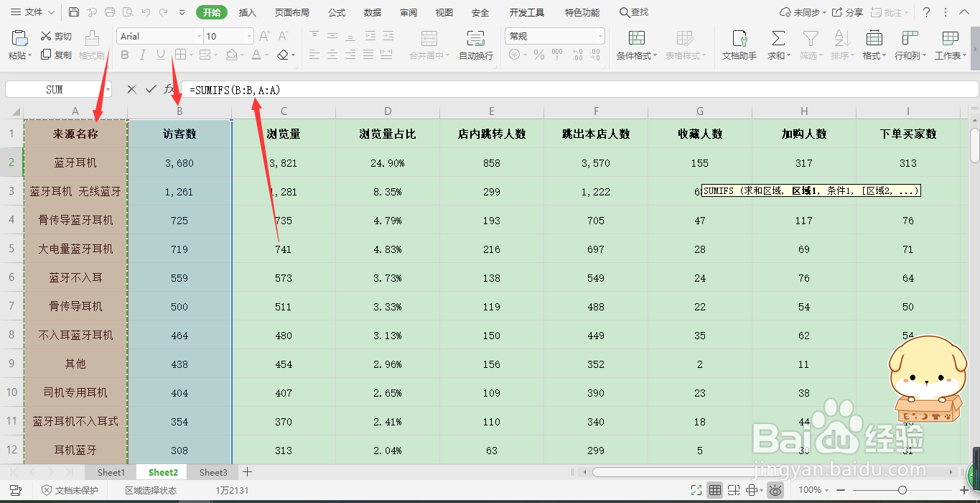
Task: Toggle Bold formatting
Action: click(124, 55)
